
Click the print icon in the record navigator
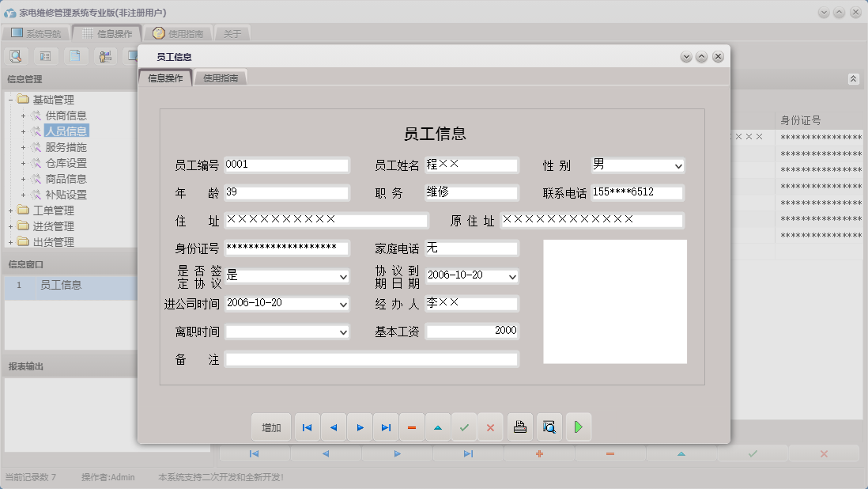coord(521,426)
